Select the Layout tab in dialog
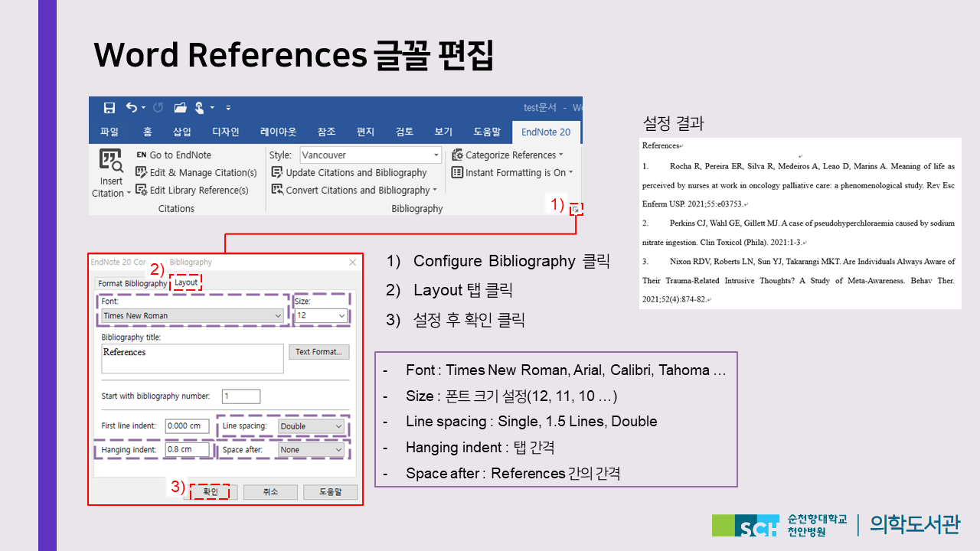This screenshot has height=551, width=980. (x=186, y=282)
